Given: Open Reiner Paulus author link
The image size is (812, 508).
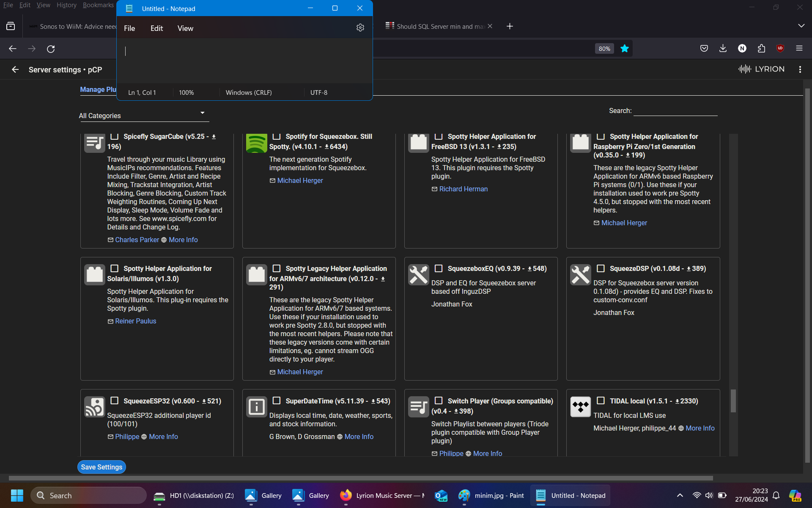Looking at the screenshot, I should pyautogui.click(x=135, y=321).
